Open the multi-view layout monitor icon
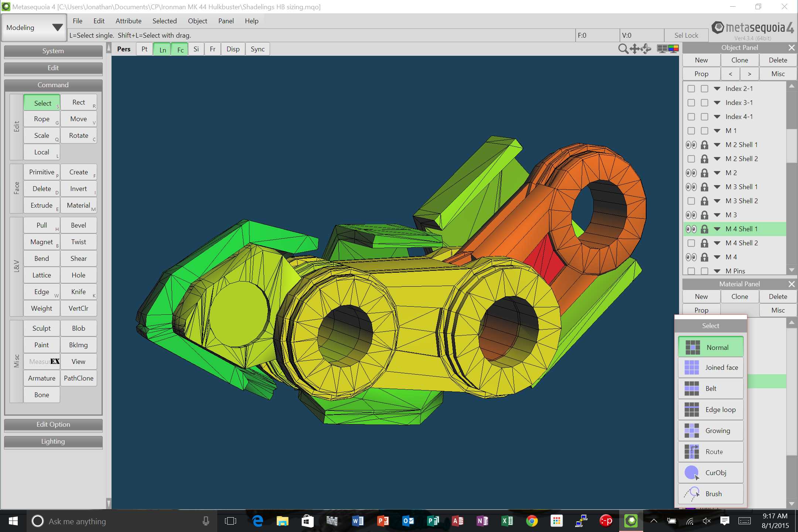Screen dimensions: 798x532 [x=662, y=49]
